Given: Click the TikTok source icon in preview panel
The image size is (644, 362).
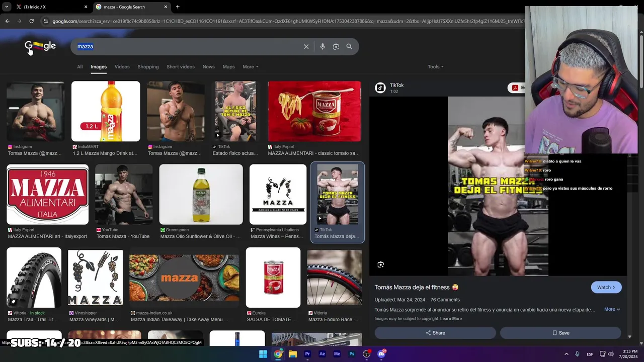Looking at the screenshot, I should coord(380,87).
